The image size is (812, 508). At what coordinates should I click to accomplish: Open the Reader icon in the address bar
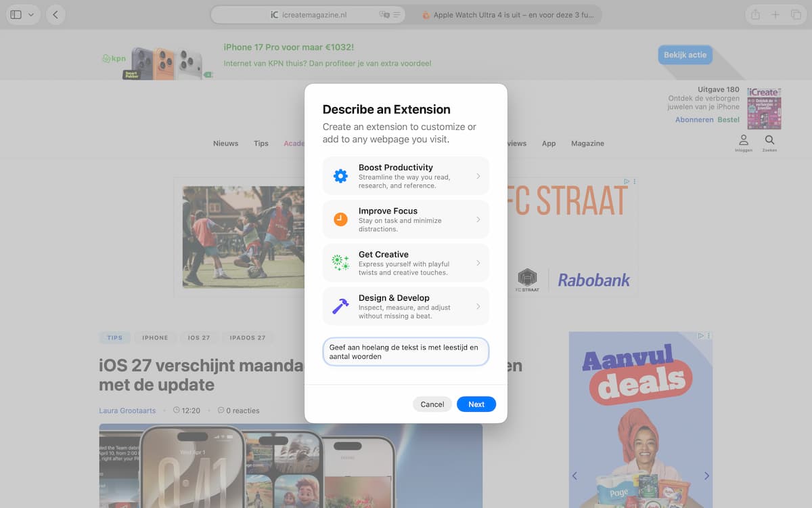point(397,15)
